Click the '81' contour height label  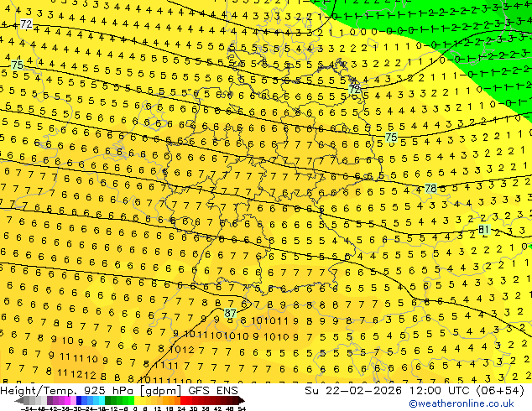click(x=484, y=230)
